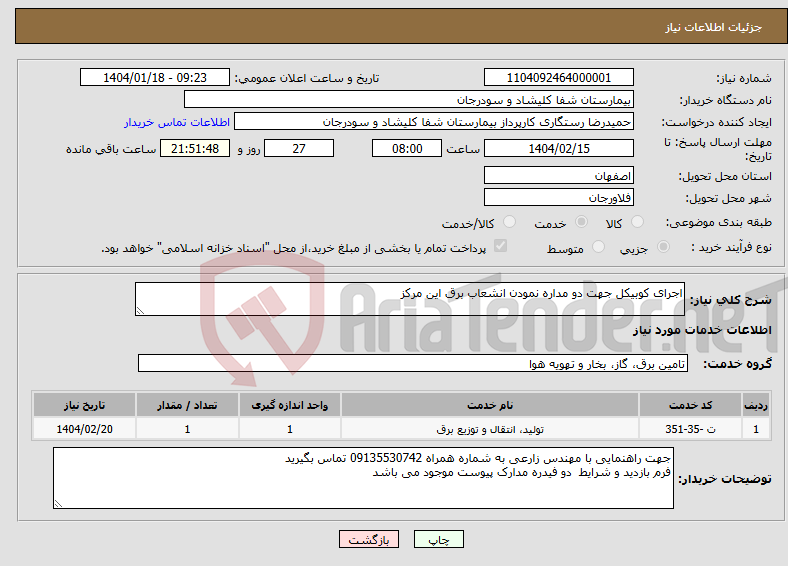The width and height of the screenshot is (788, 566).
Task: Click the شماره نیاز label
Action: (x=744, y=78)
